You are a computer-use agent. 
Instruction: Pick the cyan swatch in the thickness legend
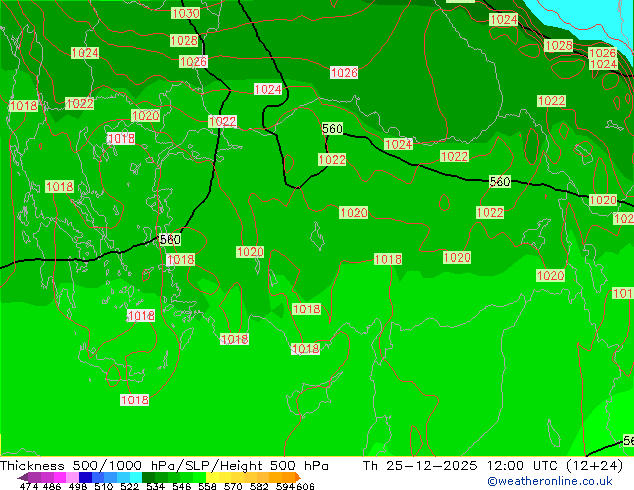pos(136,477)
